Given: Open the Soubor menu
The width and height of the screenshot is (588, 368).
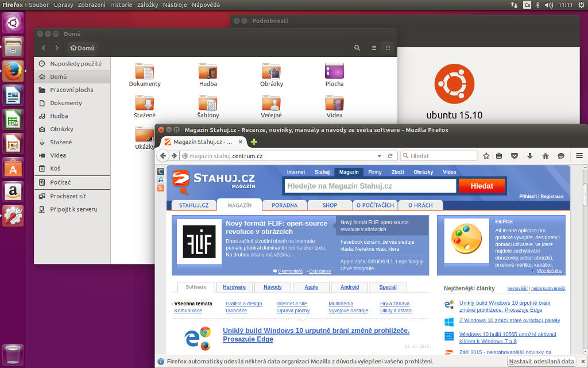Looking at the screenshot, I should click(39, 5).
